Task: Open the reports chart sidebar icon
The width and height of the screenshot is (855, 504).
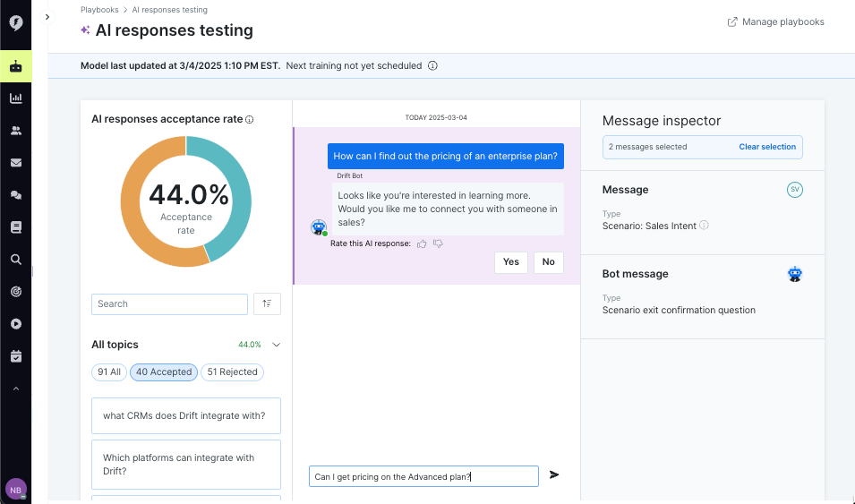Action: (x=16, y=98)
